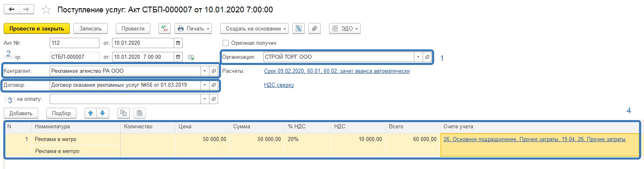Open Создать на основании dropdown menu
Screen dimensions: 644x169
tap(254, 28)
